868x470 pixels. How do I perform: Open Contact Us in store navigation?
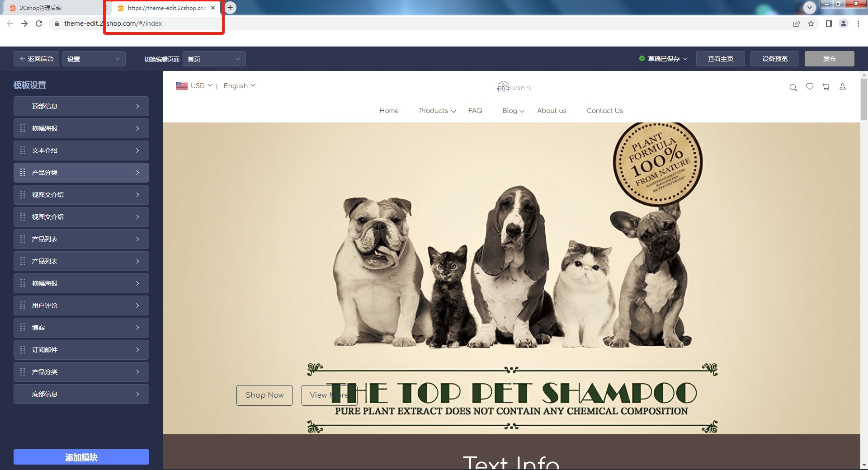coord(605,111)
